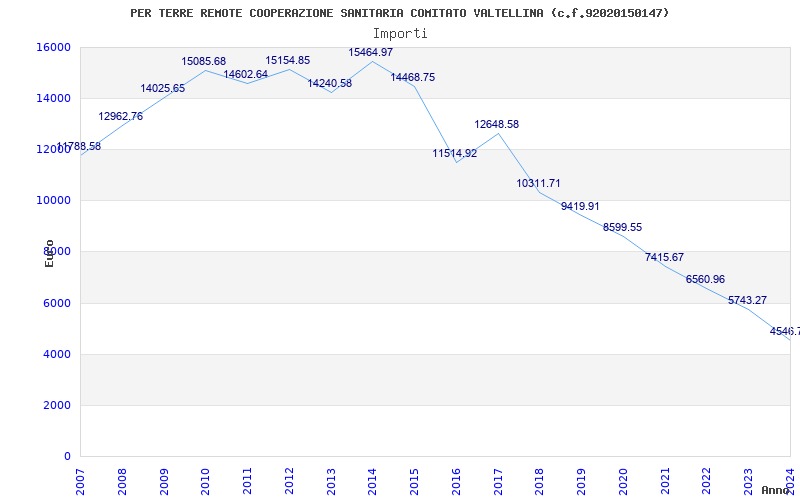
Task: Click the x-axis year 2011
Action: point(247,482)
